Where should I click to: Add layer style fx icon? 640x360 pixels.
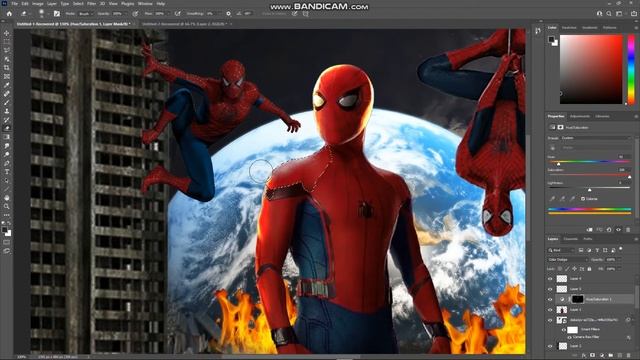point(584,356)
